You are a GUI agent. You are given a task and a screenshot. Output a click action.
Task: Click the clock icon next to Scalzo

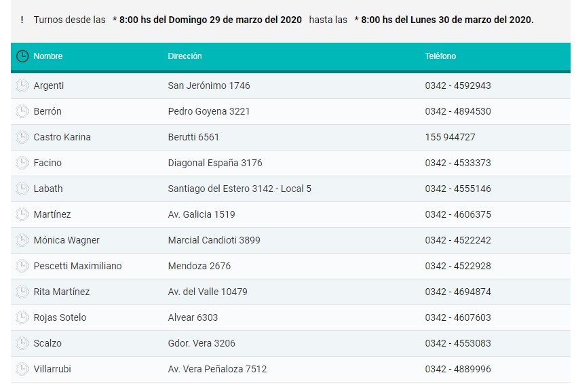pyautogui.click(x=22, y=343)
